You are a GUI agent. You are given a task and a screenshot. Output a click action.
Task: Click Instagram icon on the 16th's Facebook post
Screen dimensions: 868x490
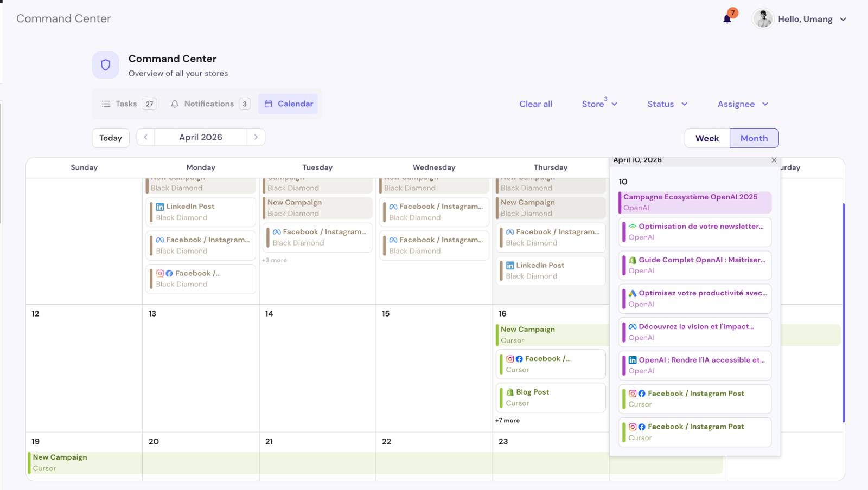(510, 359)
